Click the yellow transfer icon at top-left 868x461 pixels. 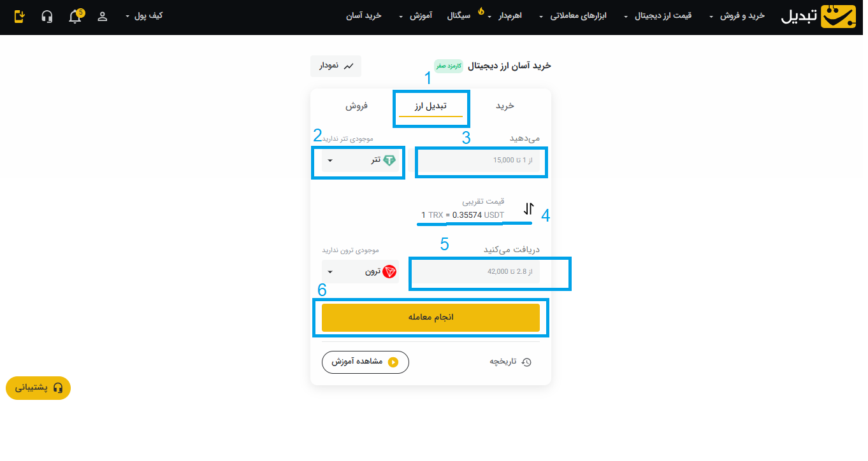tap(18, 17)
